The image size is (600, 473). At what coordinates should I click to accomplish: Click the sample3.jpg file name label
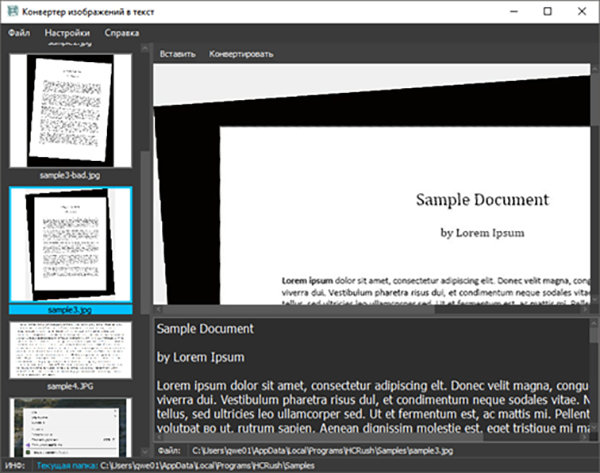click(x=70, y=310)
